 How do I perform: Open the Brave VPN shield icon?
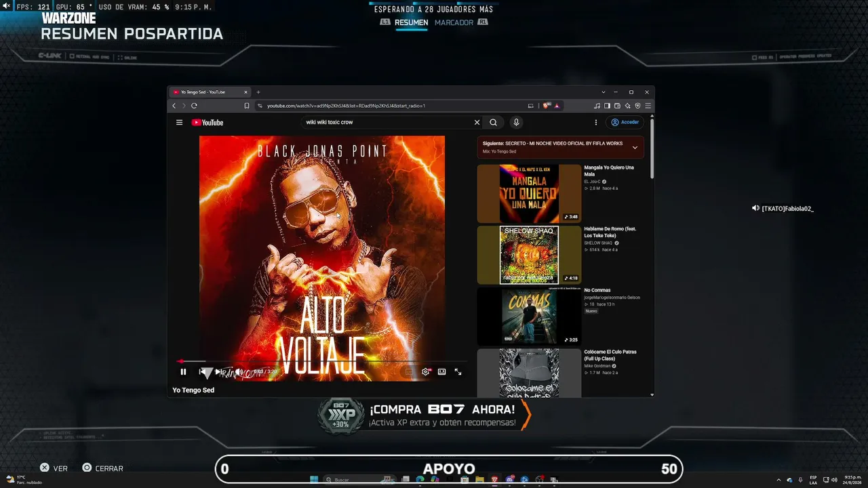(x=638, y=106)
